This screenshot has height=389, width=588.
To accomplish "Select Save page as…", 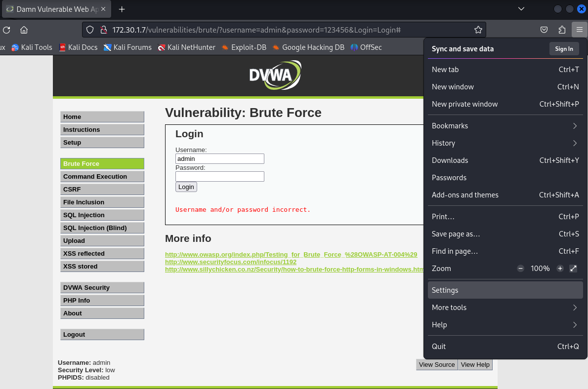I will pyautogui.click(x=505, y=233).
